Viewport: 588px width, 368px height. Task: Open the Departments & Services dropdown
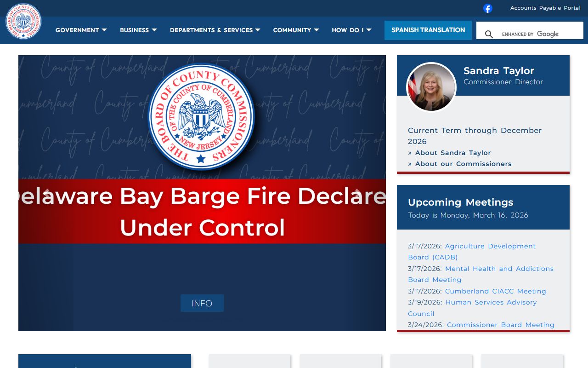(215, 30)
